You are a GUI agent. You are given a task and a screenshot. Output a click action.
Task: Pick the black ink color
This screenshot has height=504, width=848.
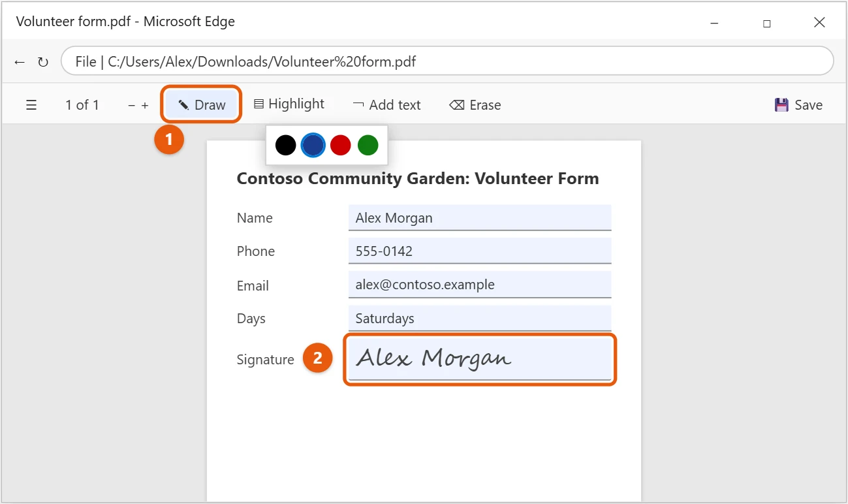[x=285, y=145]
